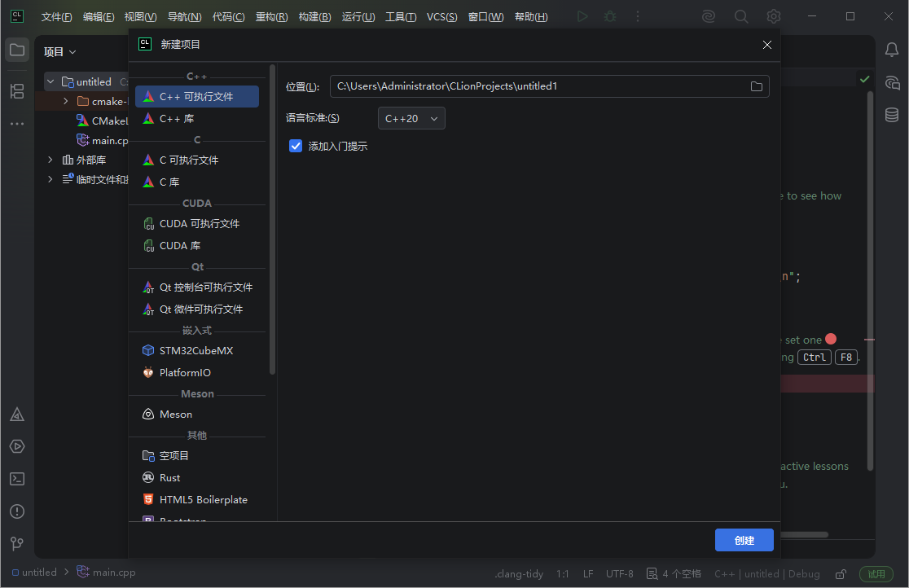Image resolution: width=909 pixels, height=588 pixels.
Task: Open the C++20 language standard dropdown
Action: (x=411, y=117)
